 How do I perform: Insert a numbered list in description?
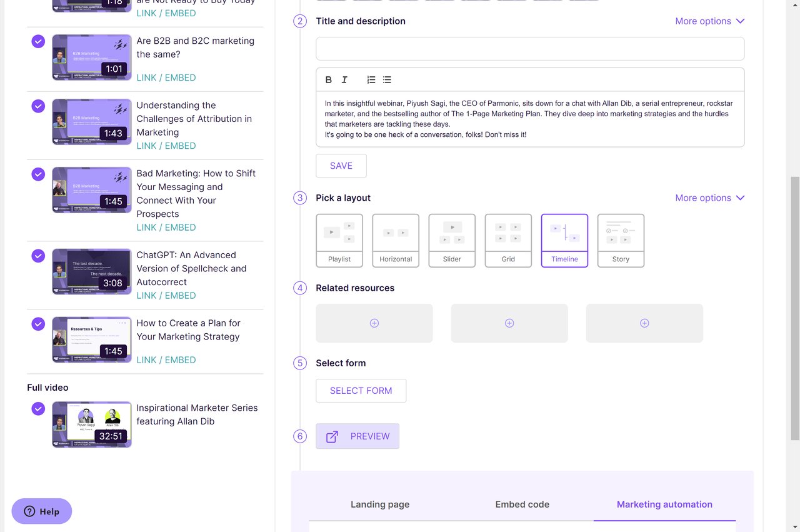coord(371,80)
